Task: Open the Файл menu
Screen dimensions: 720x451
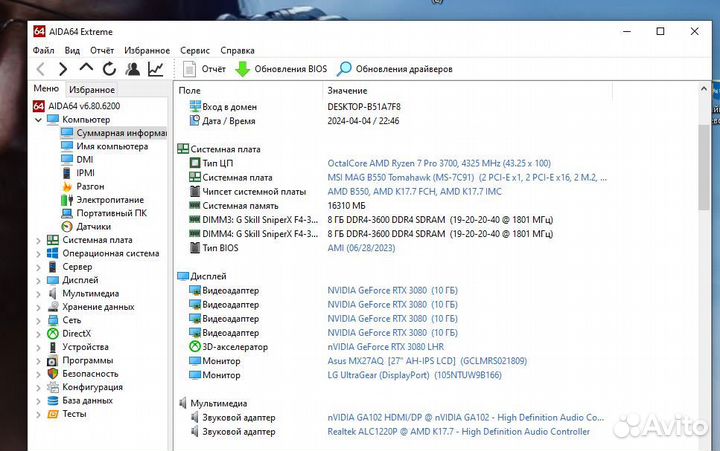Action: [x=44, y=50]
